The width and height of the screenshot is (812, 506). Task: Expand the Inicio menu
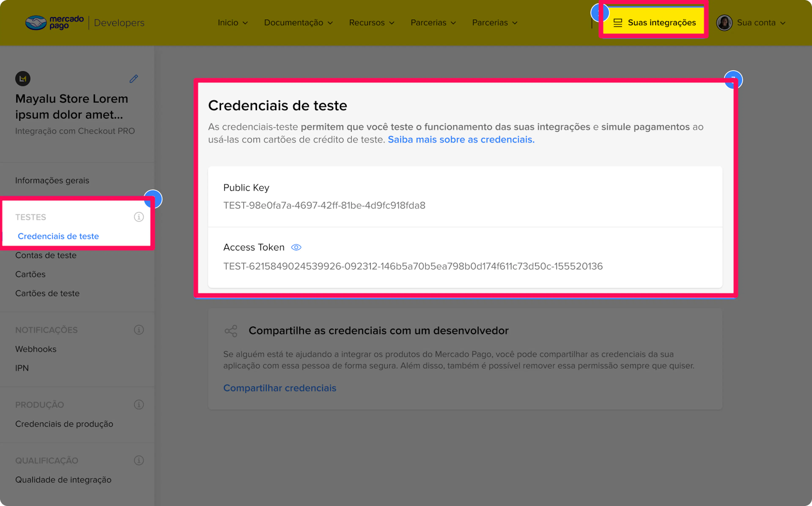coord(233,22)
